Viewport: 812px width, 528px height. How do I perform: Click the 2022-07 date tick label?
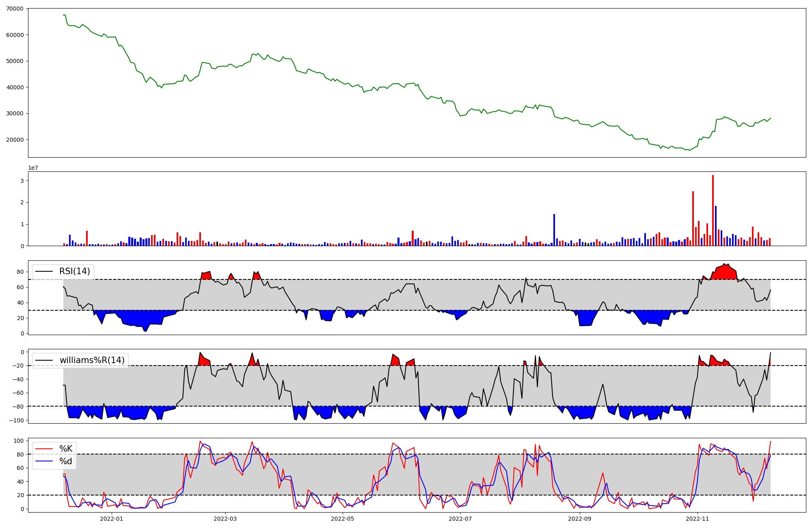coord(460,519)
